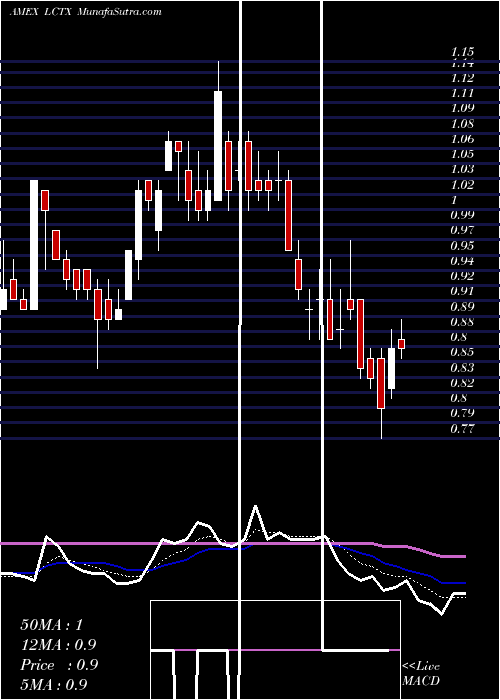Viewport: 500px width, 700px height.
Task: Click the 0.83 price axis label
Action: pyautogui.click(x=462, y=368)
